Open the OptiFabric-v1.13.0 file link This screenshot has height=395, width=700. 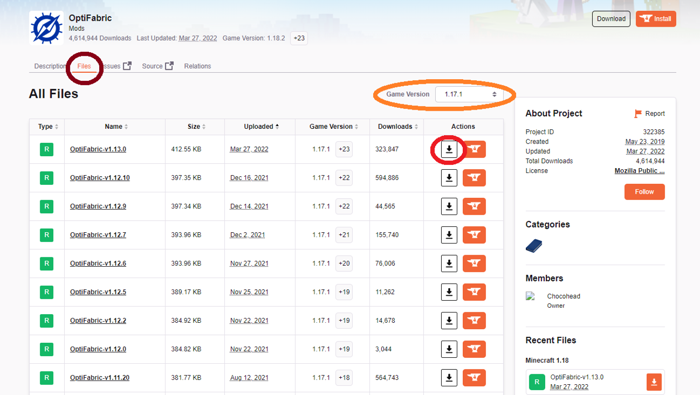pyautogui.click(x=98, y=149)
